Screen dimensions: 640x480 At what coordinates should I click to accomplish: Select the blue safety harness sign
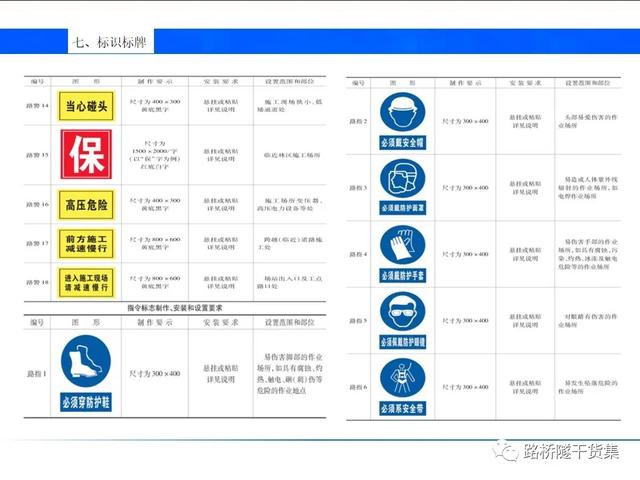(x=403, y=386)
